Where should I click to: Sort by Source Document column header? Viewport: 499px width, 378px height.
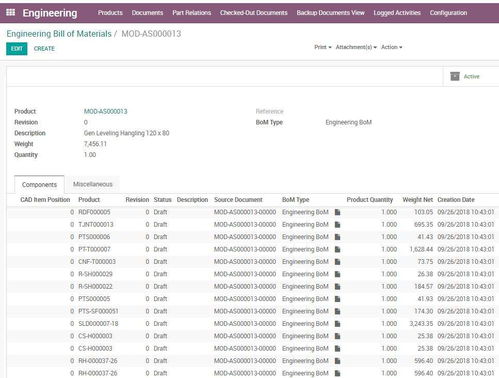pyautogui.click(x=238, y=200)
